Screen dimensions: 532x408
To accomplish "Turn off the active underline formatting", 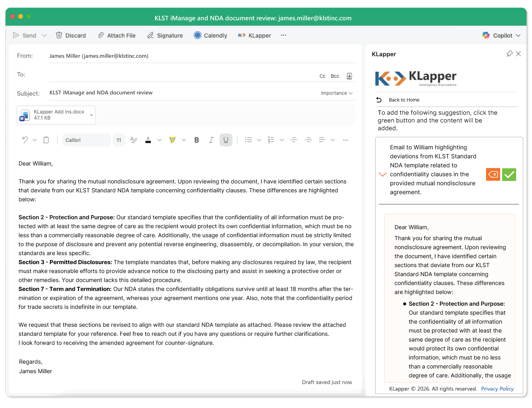I will tap(225, 140).
